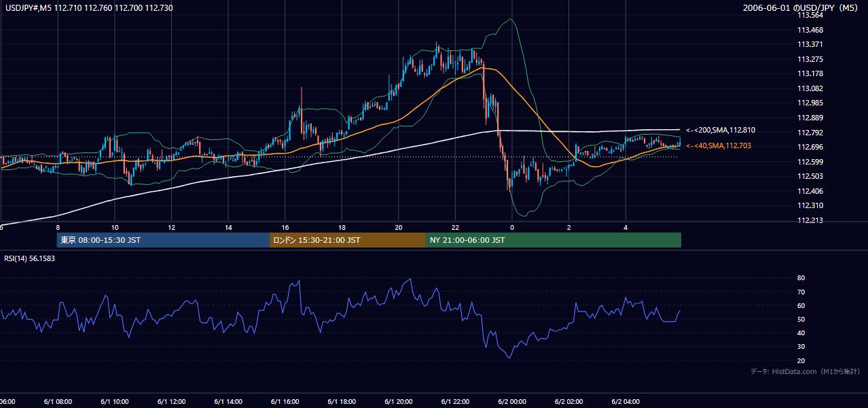Click price axis value 113.564
The height and width of the screenshot is (408, 868).
pyautogui.click(x=810, y=15)
